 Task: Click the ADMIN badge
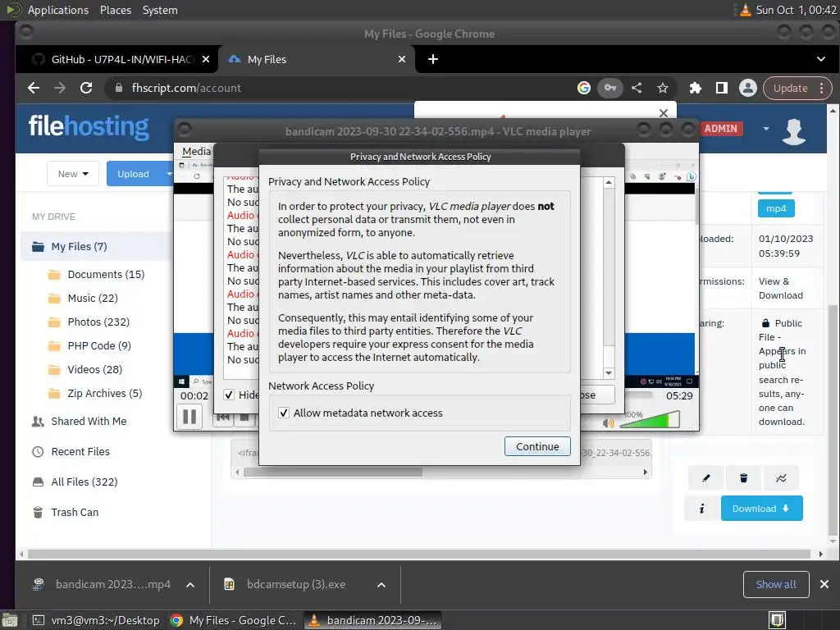[720, 129]
